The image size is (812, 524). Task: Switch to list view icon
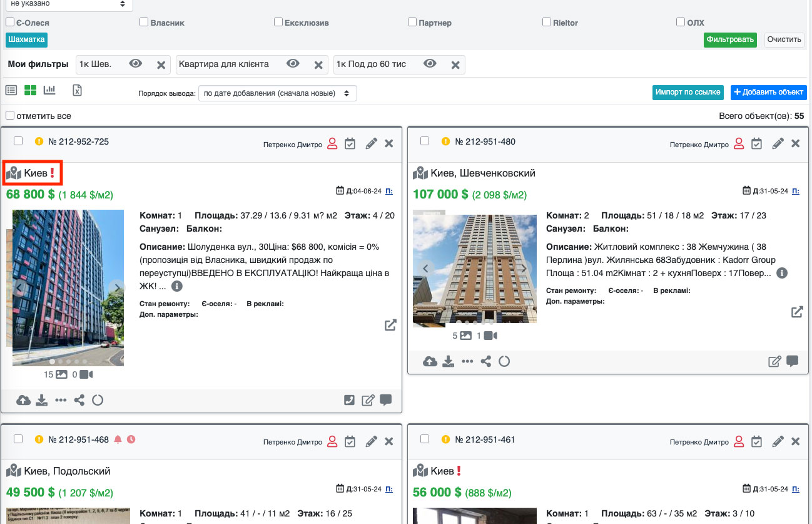coord(11,90)
